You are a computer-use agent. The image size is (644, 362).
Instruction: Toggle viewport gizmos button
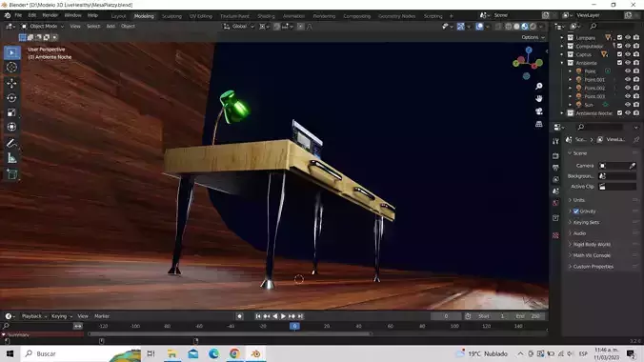tap(460, 27)
